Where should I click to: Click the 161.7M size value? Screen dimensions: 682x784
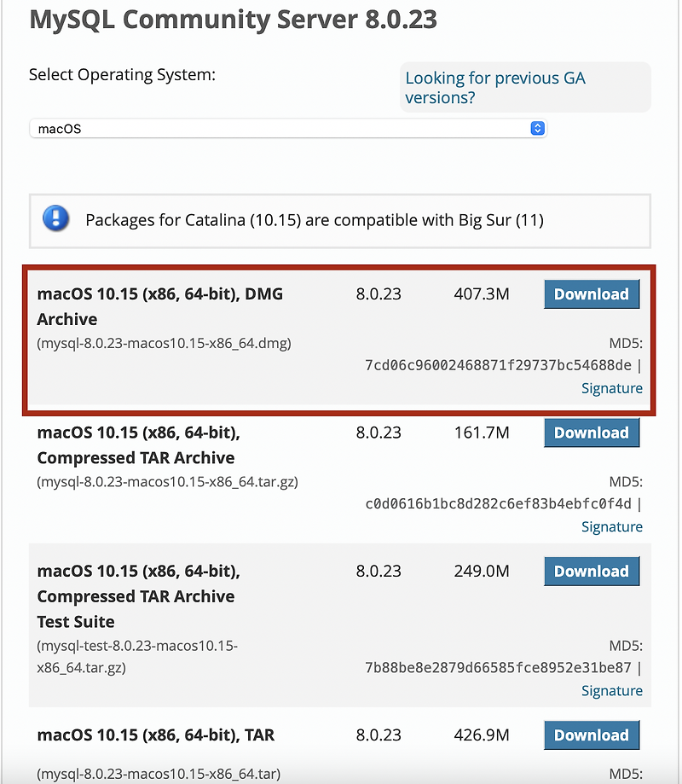(x=482, y=433)
